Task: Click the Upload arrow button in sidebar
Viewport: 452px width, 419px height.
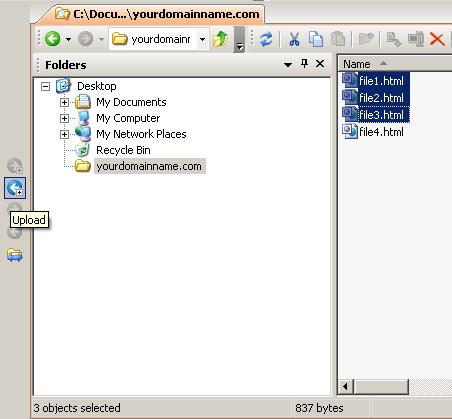Action: tap(15, 188)
